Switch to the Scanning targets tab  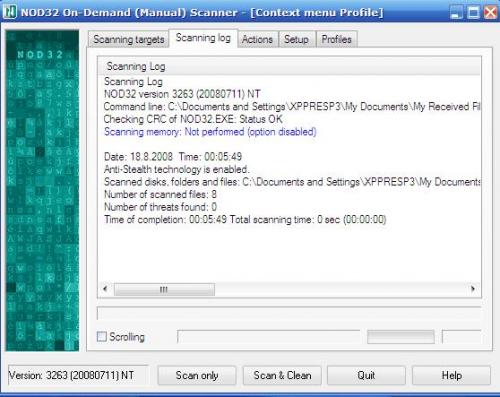pyautogui.click(x=129, y=39)
